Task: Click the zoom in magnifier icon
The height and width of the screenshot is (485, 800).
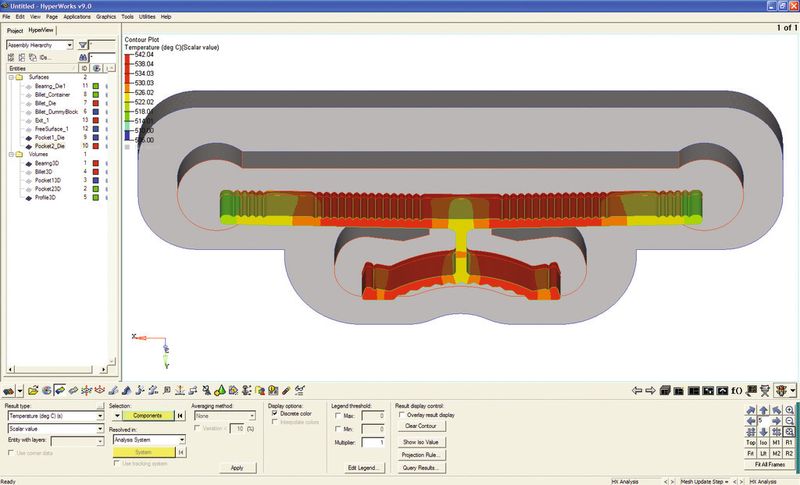Action: 790,410
